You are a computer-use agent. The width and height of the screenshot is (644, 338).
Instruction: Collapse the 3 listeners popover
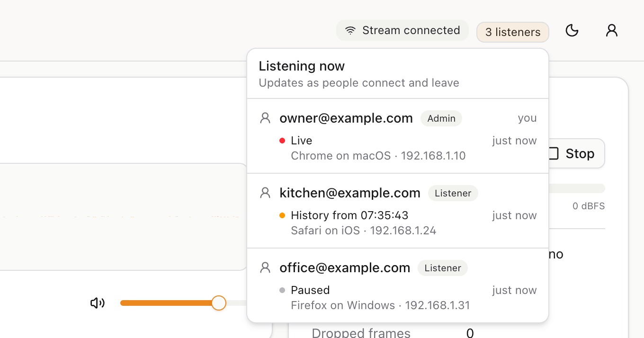tap(513, 32)
